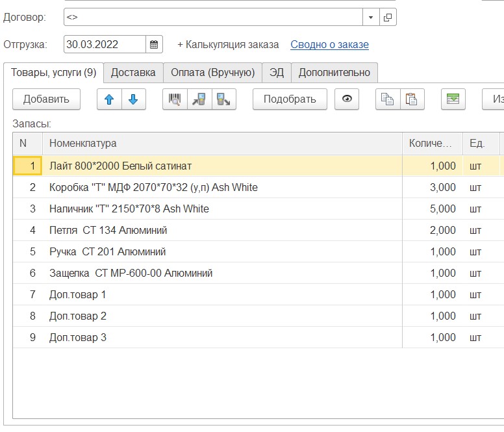This screenshot has height=432, width=504.
Task: Click the Номенклатура column header
Action: pyautogui.click(x=83, y=144)
